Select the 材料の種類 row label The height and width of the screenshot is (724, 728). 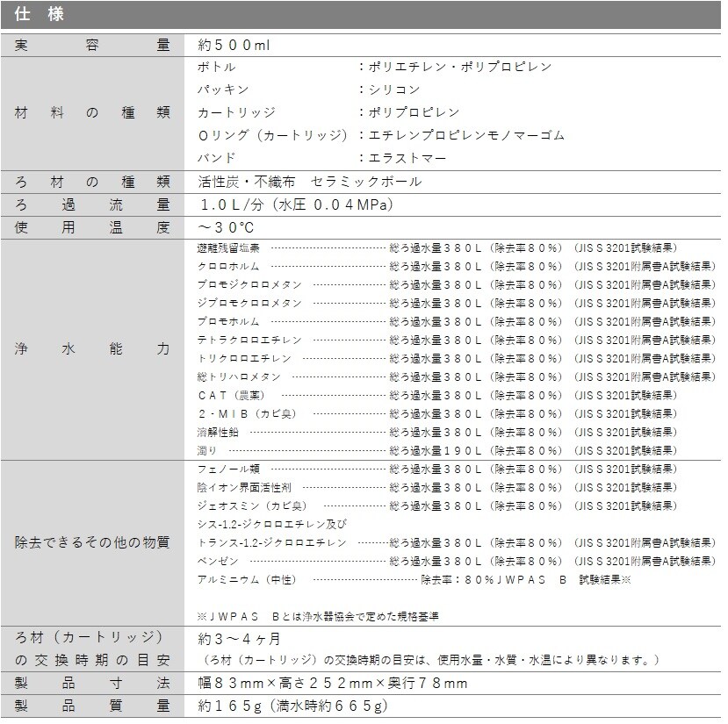[x=92, y=112]
